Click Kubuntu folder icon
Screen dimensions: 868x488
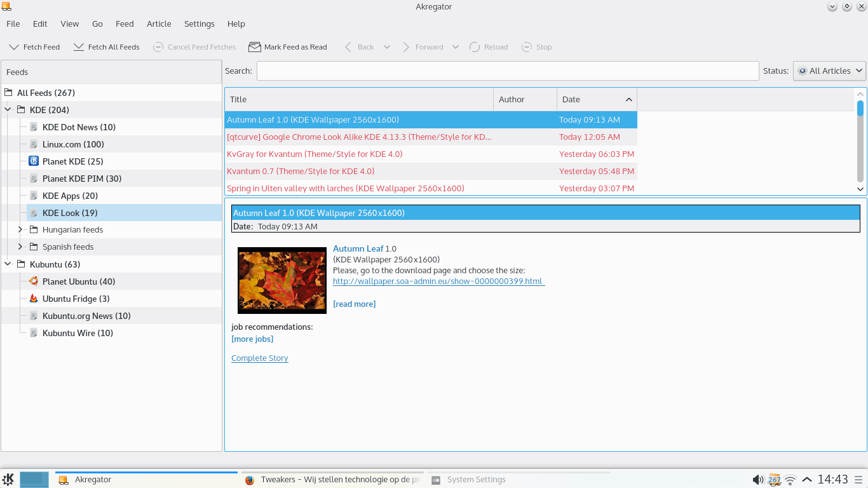click(x=21, y=264)
